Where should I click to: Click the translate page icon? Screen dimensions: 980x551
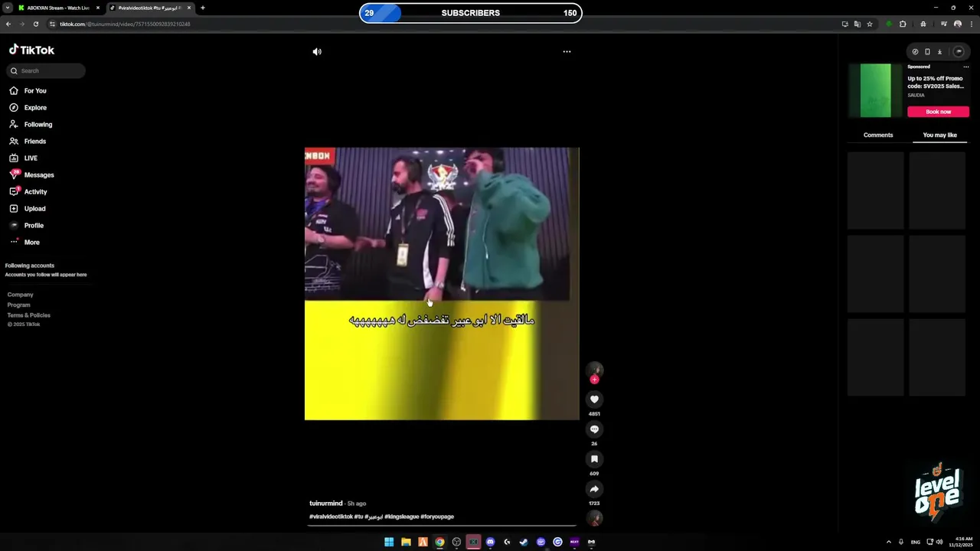pyautogui.click(x=857, y=24)
